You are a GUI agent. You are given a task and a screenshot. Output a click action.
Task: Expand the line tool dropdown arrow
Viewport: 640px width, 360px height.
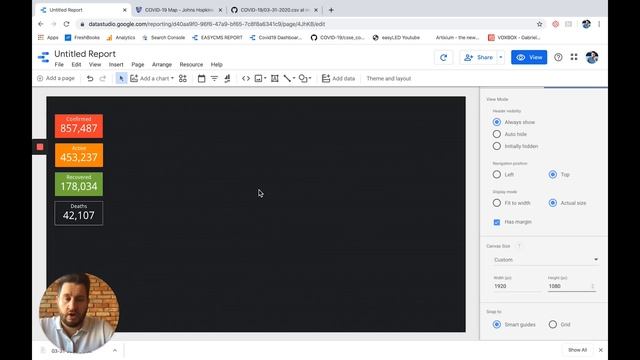(x=294, y=78)
